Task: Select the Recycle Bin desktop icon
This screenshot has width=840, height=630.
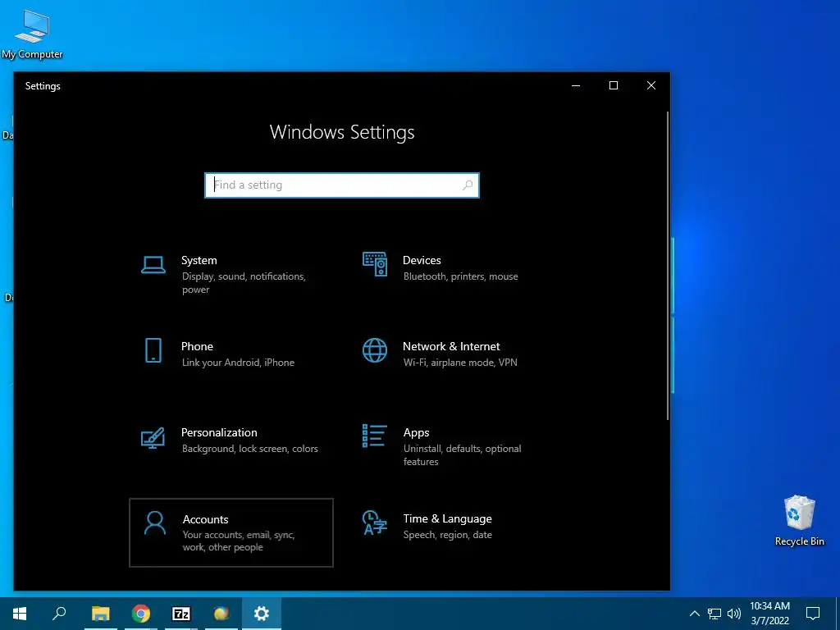Action: [x=799, y=521]
